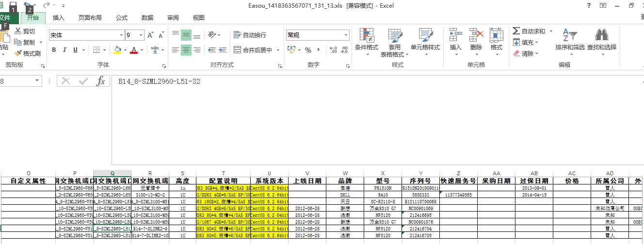The height and width of the screenshot is (244, 644).
Task: Click Merge and Center (合并后居中)
Action: pyautogui.click(x=253, y=50)
